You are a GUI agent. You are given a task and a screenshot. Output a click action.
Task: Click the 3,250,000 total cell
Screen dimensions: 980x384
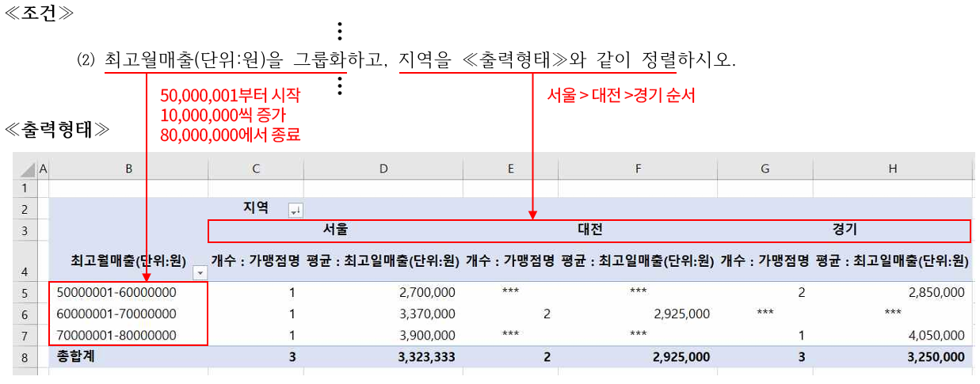point(936,357)
